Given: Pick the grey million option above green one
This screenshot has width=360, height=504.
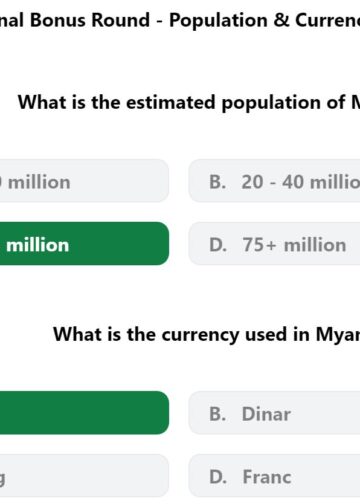Looking at the screenshot, I should [84, 181].
